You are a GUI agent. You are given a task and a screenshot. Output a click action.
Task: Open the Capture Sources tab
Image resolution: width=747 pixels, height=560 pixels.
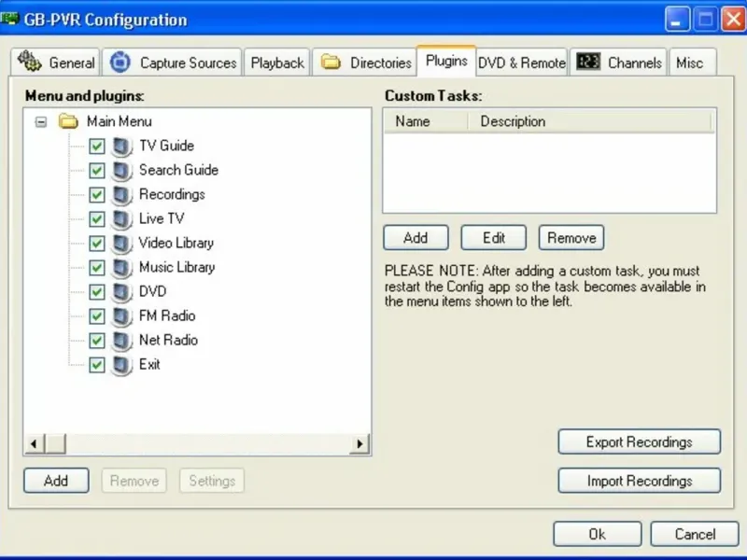[x=172, y=63]
